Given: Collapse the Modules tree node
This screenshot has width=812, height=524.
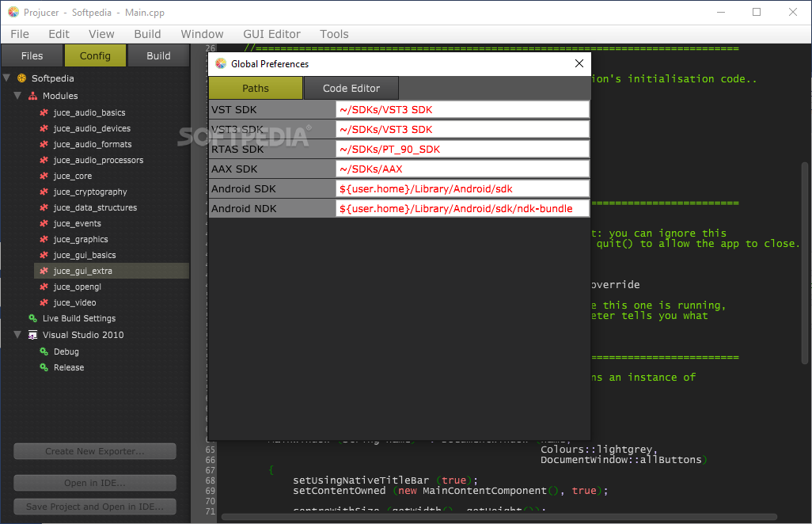Looking at the screenshot, I should tap(17, 96).
